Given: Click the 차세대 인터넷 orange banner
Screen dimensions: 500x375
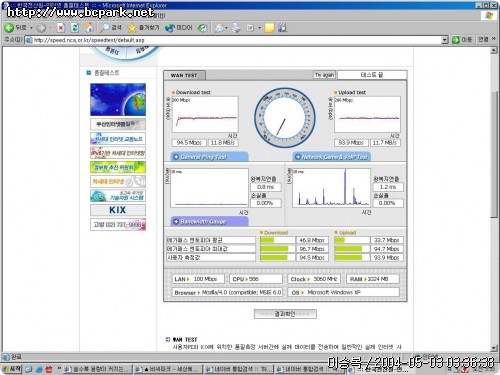Looking at the screenshot, I should coord(118,181).
